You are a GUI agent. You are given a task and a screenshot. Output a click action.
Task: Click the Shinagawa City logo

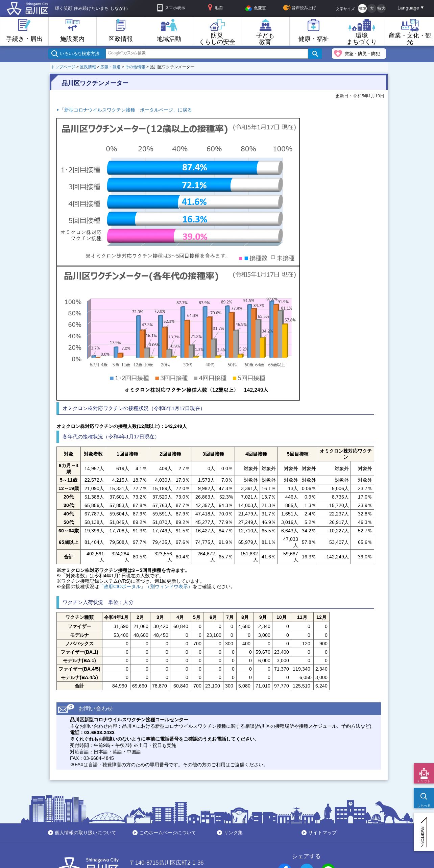point(27,8)
